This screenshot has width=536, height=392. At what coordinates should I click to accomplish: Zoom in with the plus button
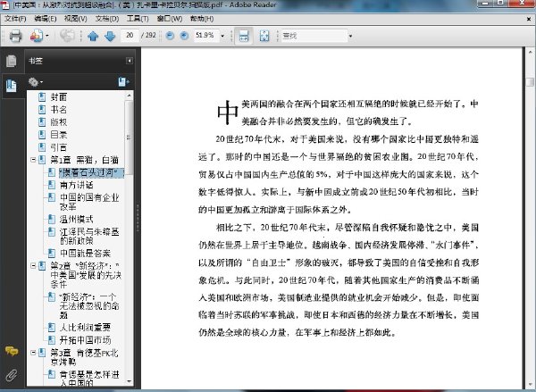pyautogui.click(x=184, y=35)
